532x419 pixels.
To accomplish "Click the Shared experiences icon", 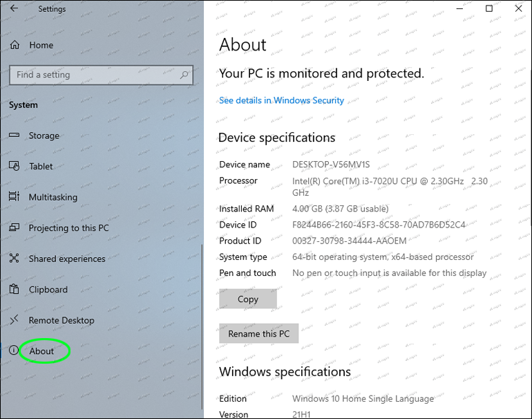I will coord(15,259).
